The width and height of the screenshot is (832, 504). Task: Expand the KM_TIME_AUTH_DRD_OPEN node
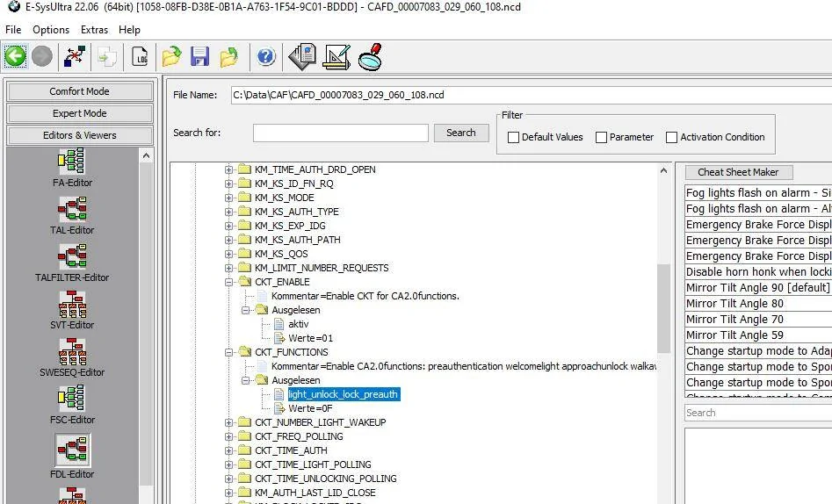[x=228, y=169]
